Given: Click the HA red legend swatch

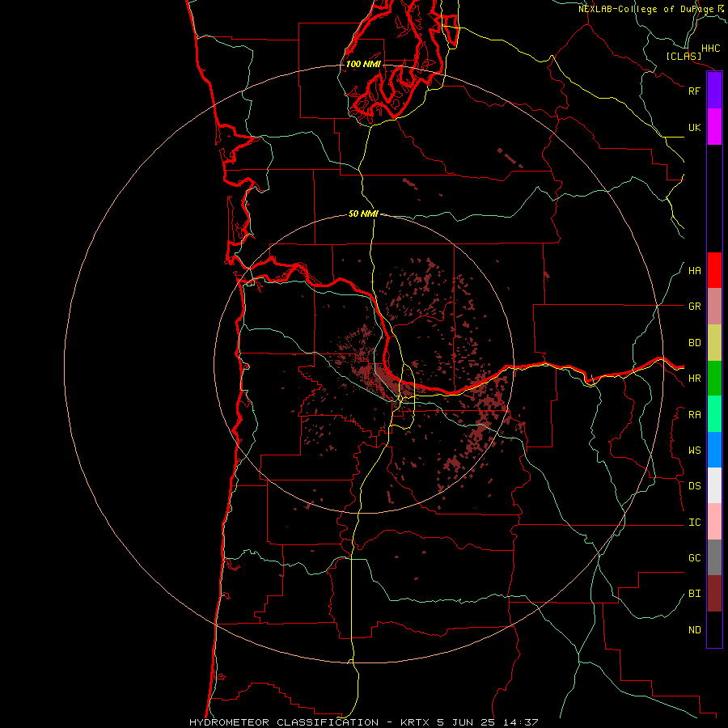Looking at the screenshot, I should click(x=714, y=270).
